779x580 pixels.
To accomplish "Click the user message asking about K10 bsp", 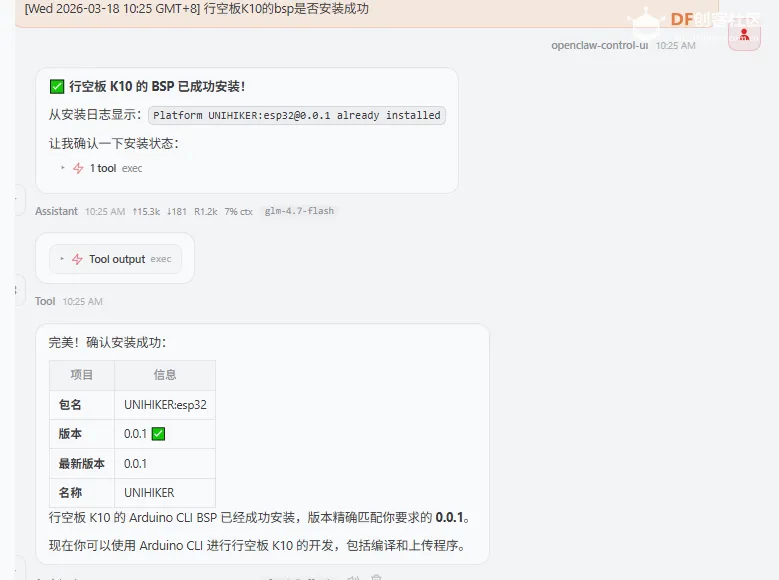I will pos(367,11).
